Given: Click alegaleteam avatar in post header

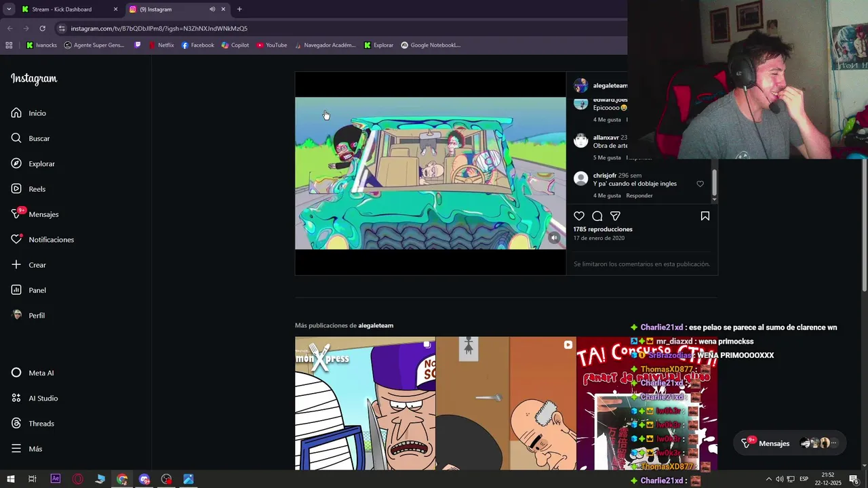Looking at the screenshot, I should tap(580, 85).
